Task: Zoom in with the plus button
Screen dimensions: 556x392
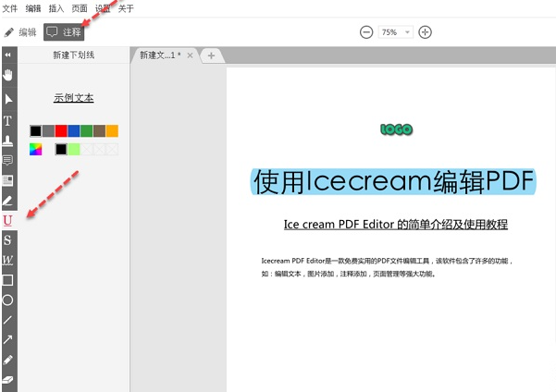Action: (425, 32)
